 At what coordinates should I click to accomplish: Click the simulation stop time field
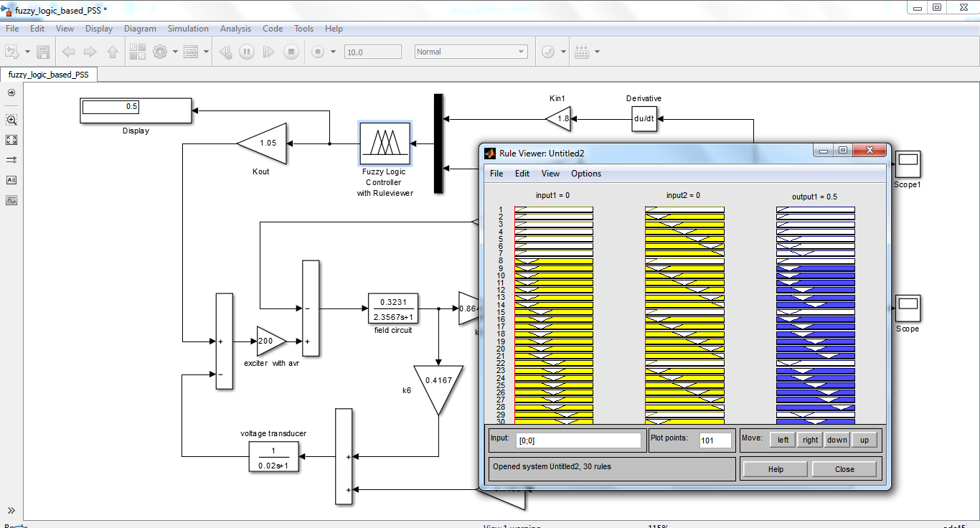pyautogui.click(x=372, y=52)
